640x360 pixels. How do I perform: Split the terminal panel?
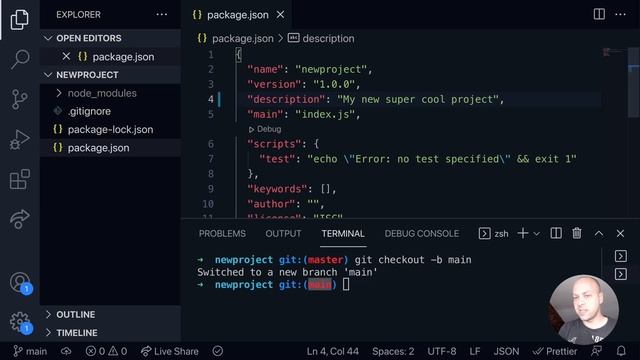(556, 233)
